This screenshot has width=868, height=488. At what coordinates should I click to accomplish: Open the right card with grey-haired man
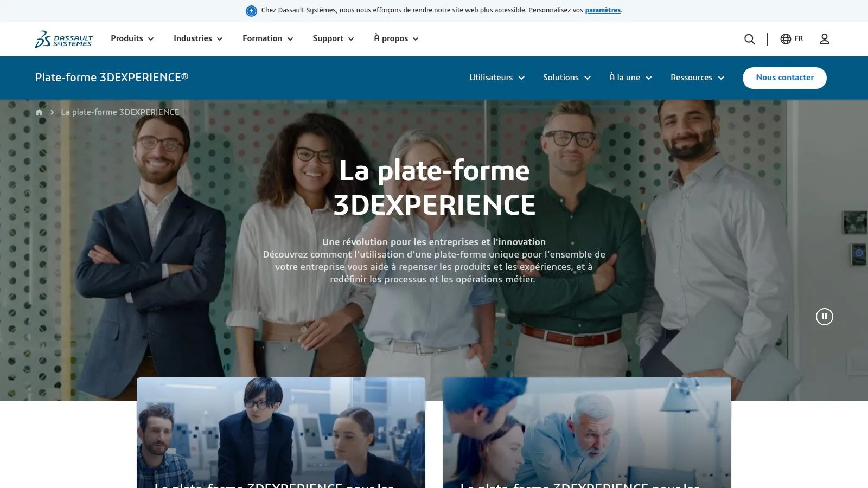(587, 433)
